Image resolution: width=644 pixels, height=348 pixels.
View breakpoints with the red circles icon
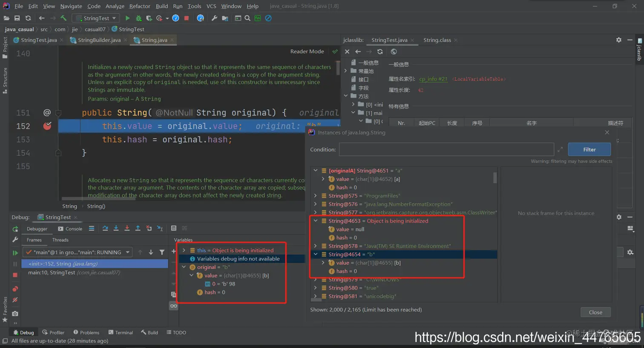[15, 289]
